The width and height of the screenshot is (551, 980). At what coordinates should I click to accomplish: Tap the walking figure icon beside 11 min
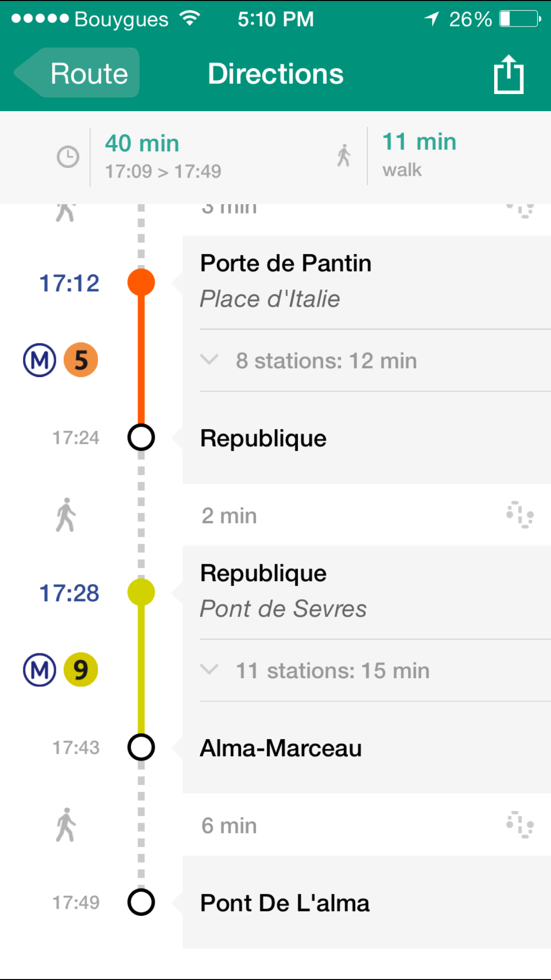click(344, 156)
